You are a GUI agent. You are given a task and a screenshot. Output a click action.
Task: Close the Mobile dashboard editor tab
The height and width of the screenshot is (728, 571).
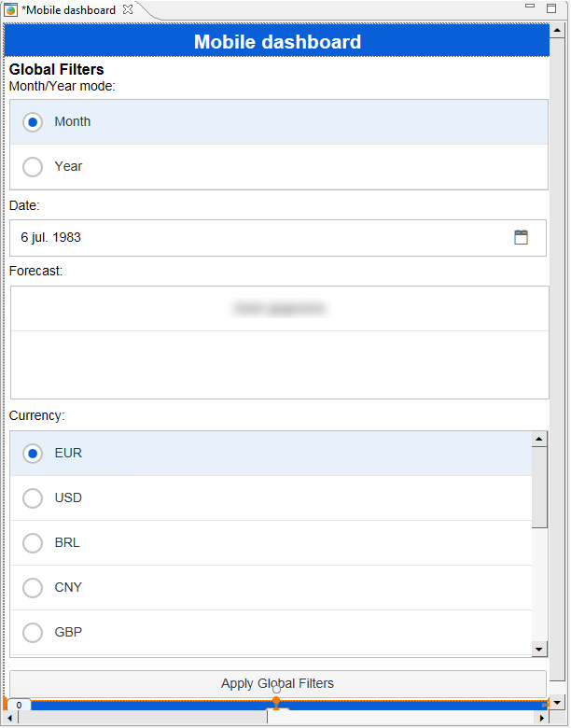point(128,9)
